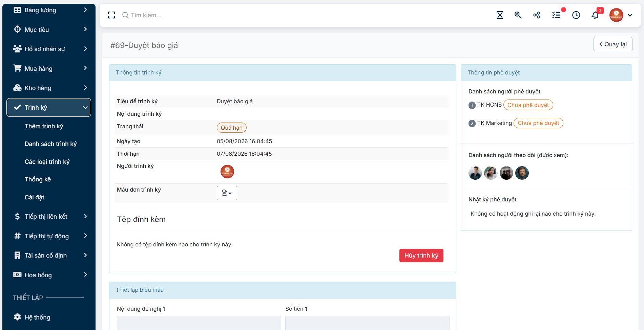Expand the Tài sản cố định menu
The width and height of the screenshot is (644, 330).
point(49,256)
